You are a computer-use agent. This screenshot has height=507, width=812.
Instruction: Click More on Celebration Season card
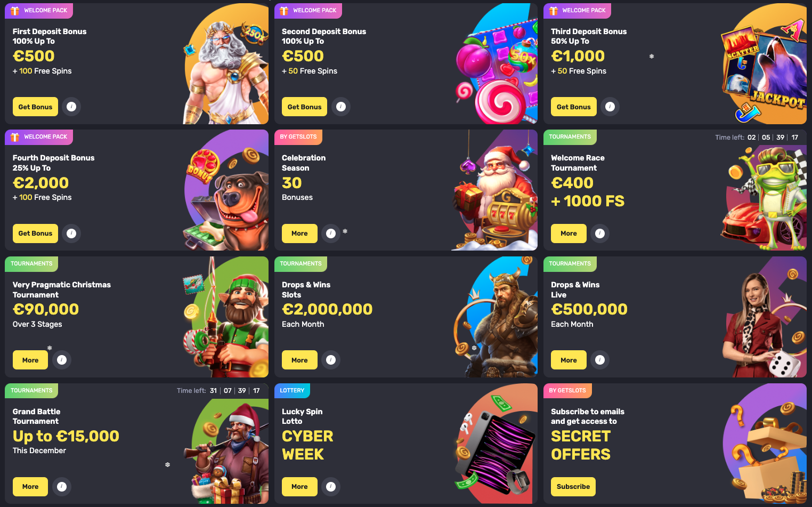299,234
